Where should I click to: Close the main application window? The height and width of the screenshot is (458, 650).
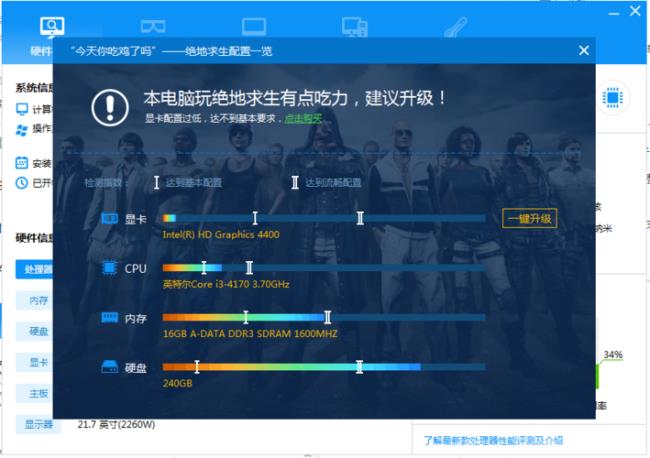tap(635, 11)
